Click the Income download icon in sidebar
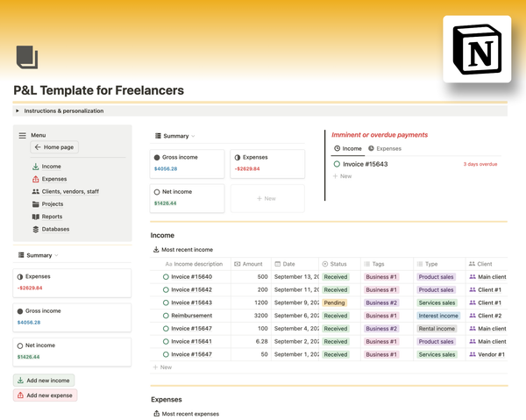 click(x=35, y=167)
